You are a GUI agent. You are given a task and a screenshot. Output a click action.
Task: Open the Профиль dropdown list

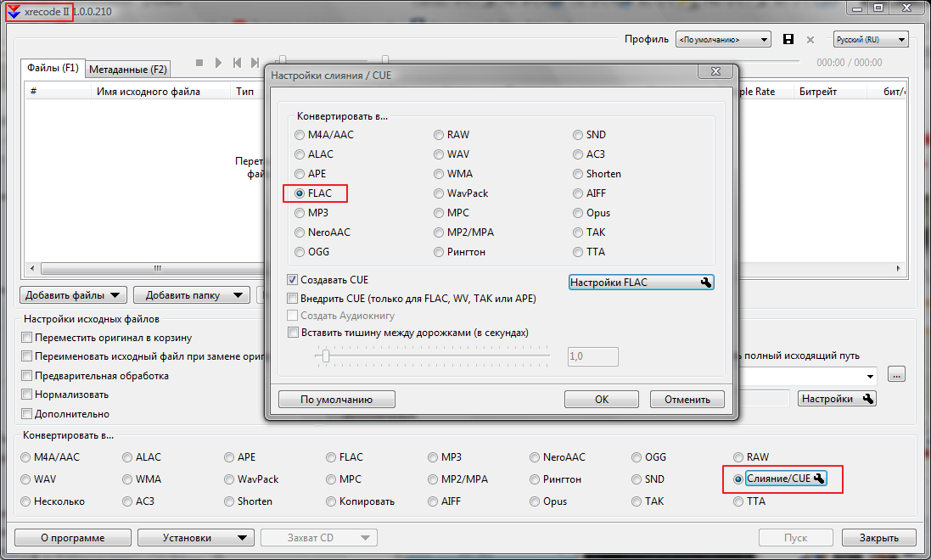coord(723,40)
